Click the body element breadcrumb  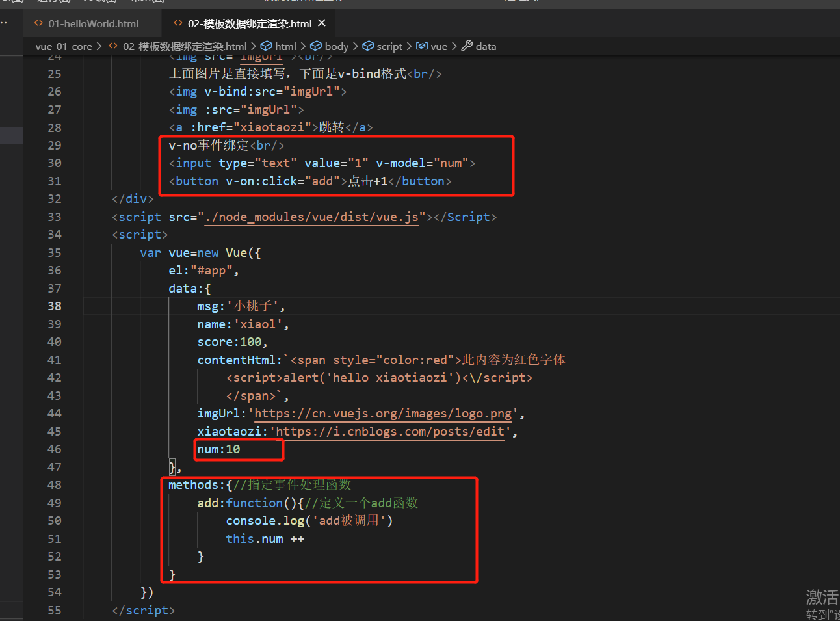[x=337, y=46]
